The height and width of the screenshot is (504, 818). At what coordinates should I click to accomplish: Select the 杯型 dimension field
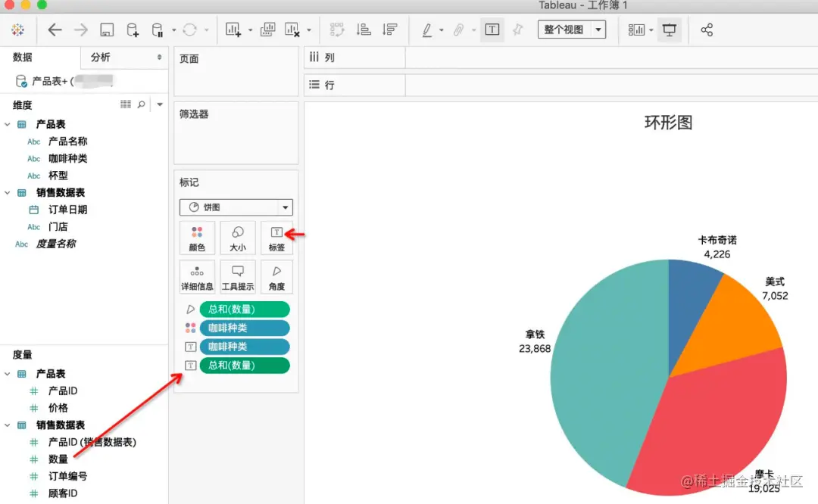click(58, 176)
